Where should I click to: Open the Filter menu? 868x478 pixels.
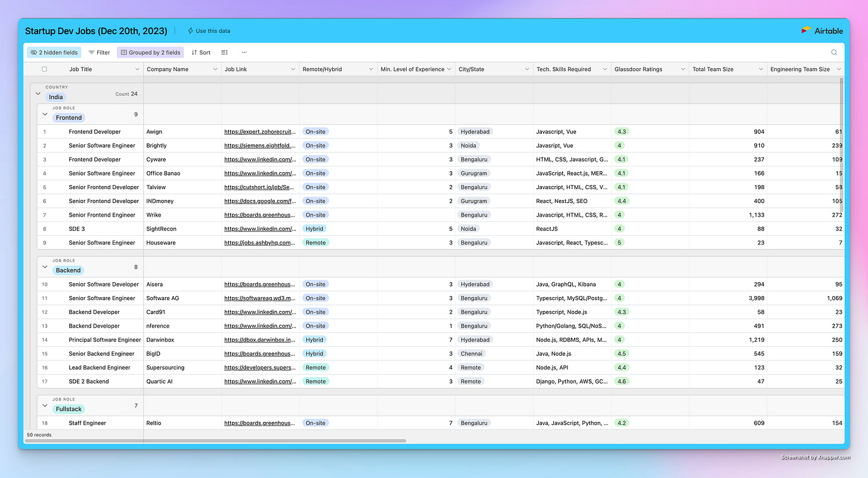coord(99,53)
